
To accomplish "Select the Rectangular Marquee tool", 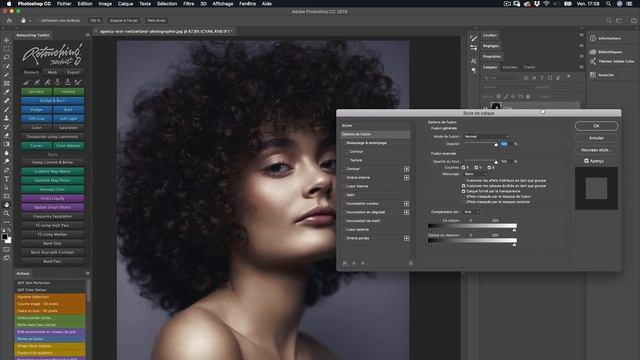I will pyautogui.click(x=7, y=49).
